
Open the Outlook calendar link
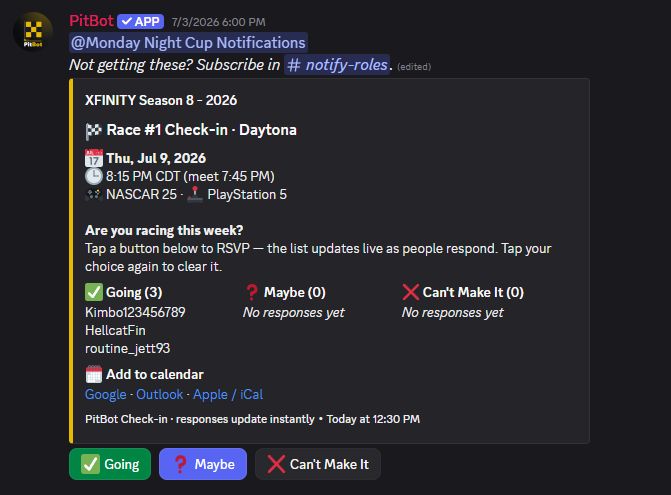pos(160,394)
